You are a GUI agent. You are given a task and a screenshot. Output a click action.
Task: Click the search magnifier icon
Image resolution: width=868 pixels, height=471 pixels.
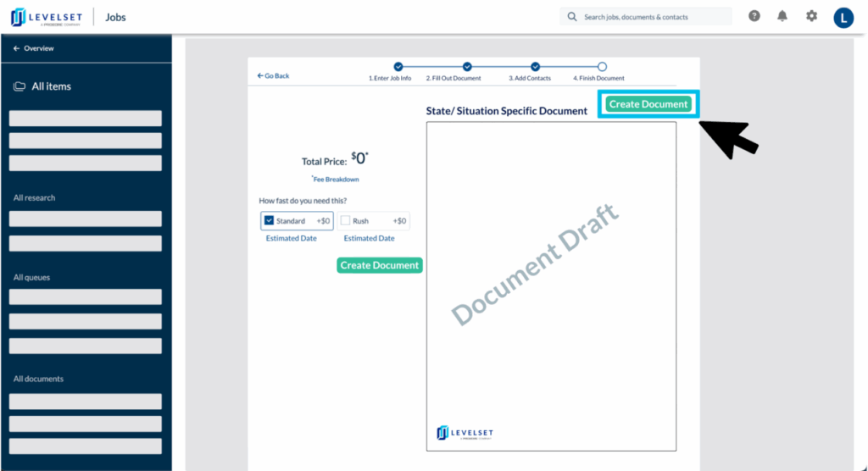pos(572,17)
